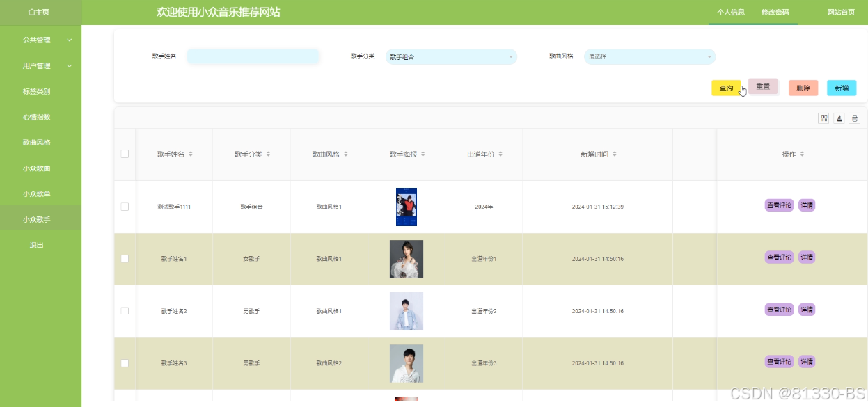
Task: Go to 网站首页 in the top bar
Action: coord(841,13)
